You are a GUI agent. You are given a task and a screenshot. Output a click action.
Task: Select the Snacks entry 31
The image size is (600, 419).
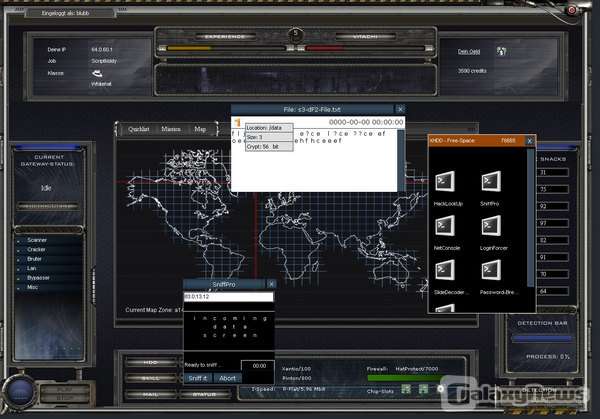553,173
